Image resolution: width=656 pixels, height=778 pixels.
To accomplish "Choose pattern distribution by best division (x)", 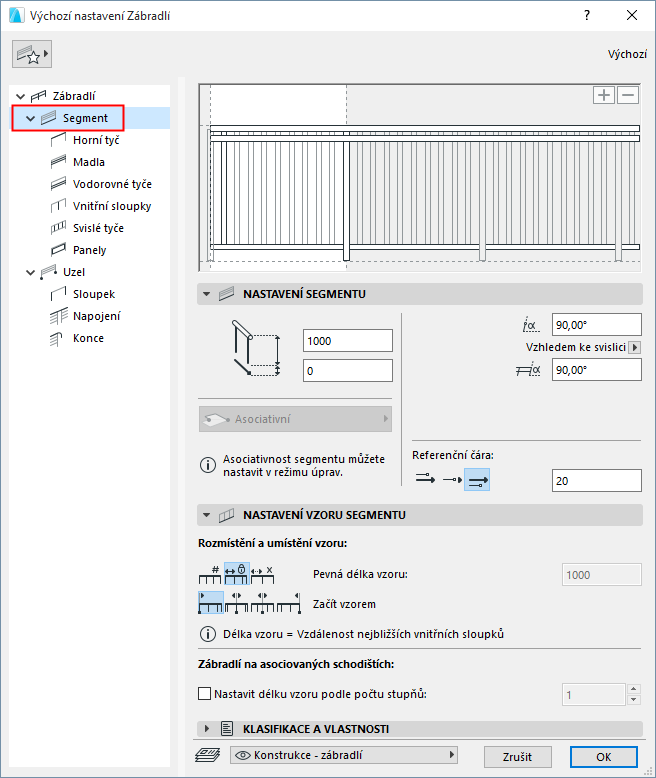I will (262, 574).
